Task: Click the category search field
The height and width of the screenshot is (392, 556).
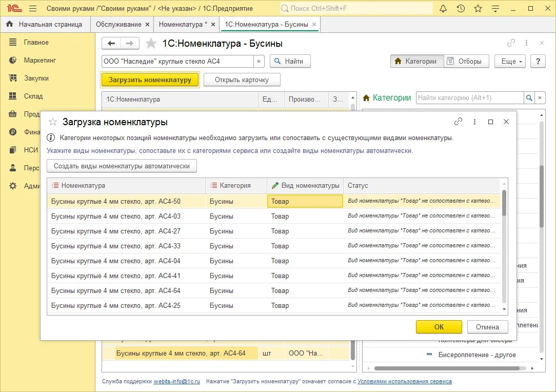Action: 470,98
